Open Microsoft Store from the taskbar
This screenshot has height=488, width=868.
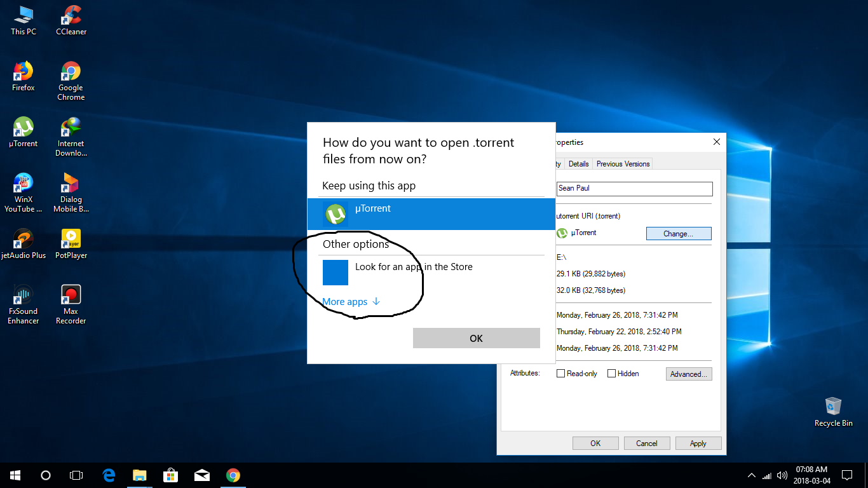click(x=171, y=475)
